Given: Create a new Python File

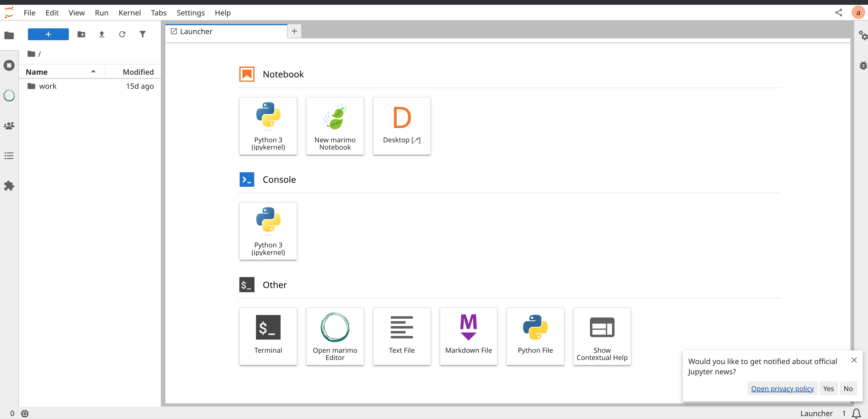Looking at the screenshot, I should 535,336.
